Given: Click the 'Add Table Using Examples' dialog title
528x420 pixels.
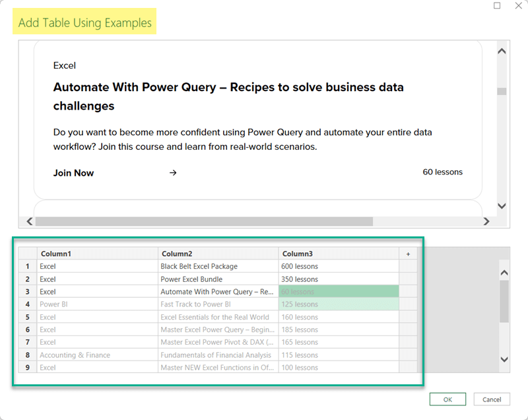Looking at the screenshot, I should (84, 22).
